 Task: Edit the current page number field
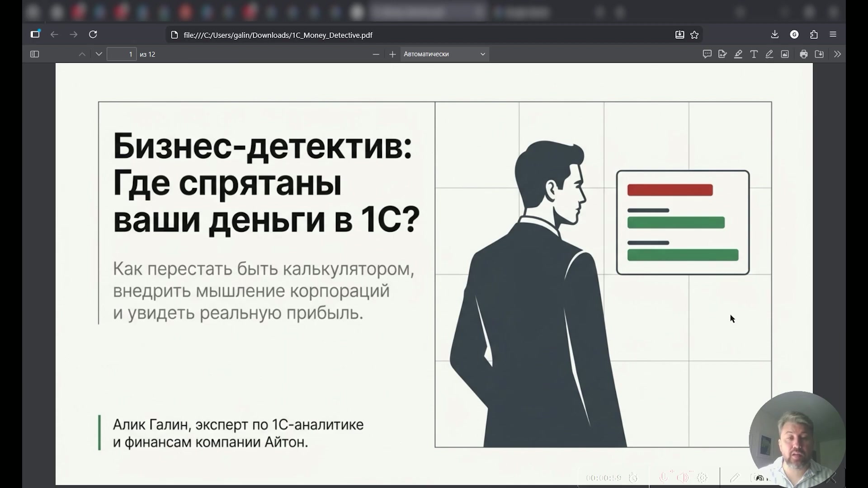click(x=122, y=54)
